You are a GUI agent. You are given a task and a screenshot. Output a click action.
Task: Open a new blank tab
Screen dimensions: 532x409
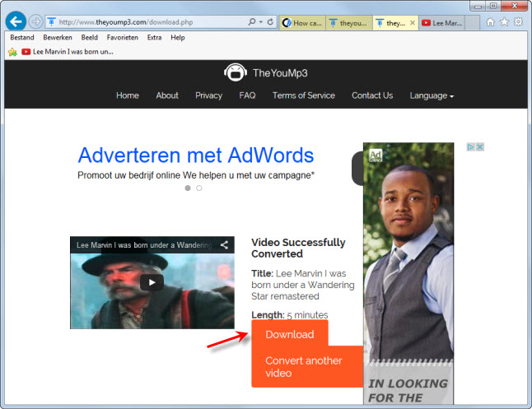point(472,23)
